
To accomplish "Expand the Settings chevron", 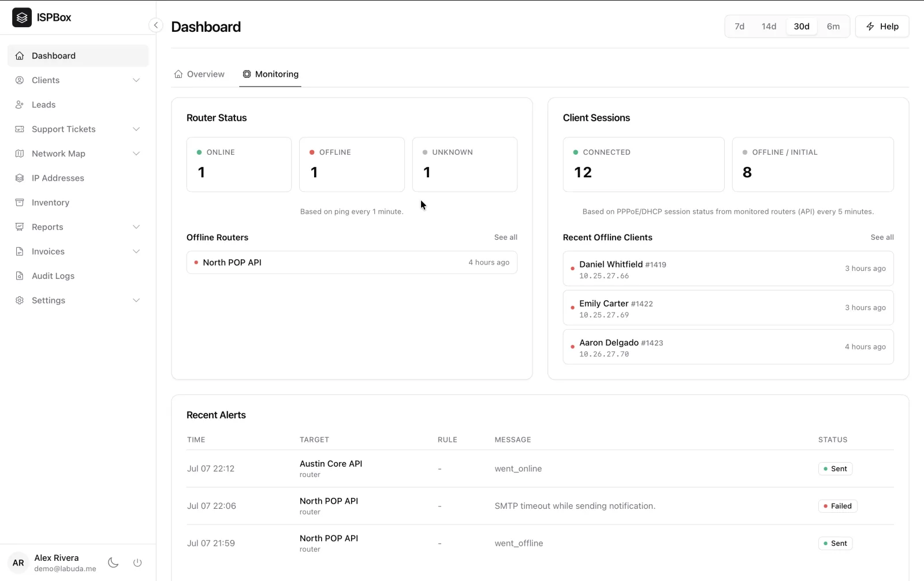I will [x=136, y=300].
